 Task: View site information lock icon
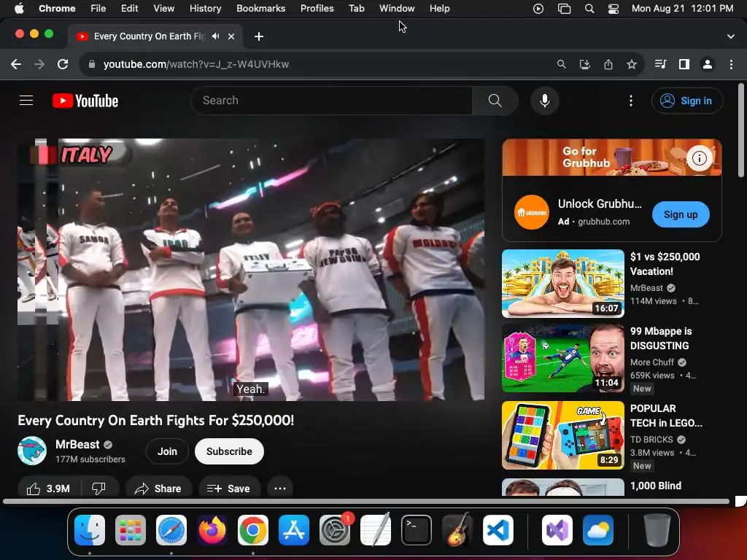pyautogui.click(x=92, y=64)
